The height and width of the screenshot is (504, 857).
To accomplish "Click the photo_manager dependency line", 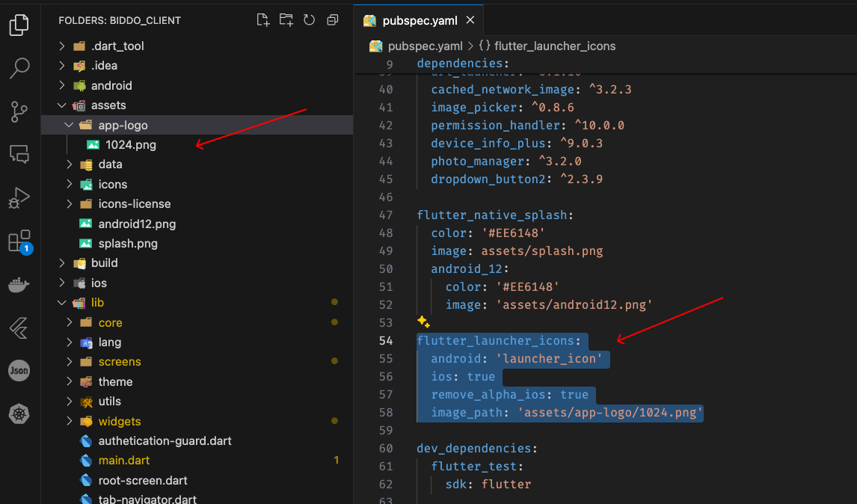I will point(506,162).
